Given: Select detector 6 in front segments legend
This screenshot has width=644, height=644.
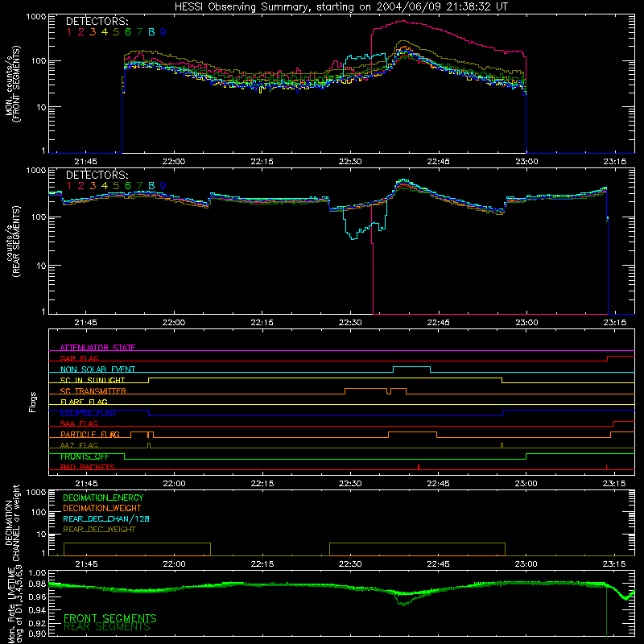Looking at the screenshot, I should [128, 32].
